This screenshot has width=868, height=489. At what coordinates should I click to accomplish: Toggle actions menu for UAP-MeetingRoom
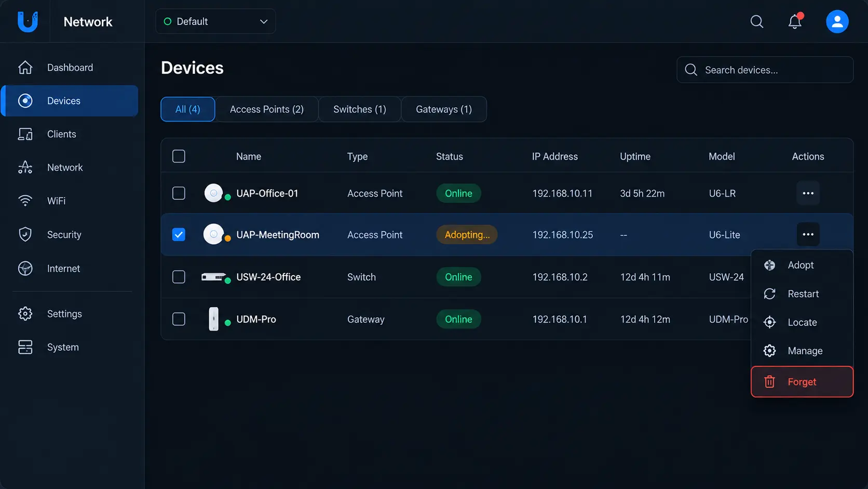808,234
